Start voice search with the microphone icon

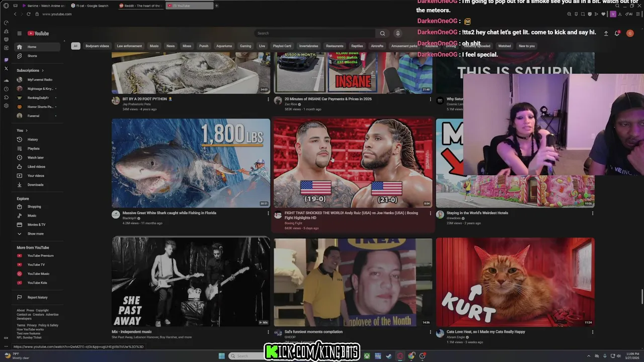[397, 33]
